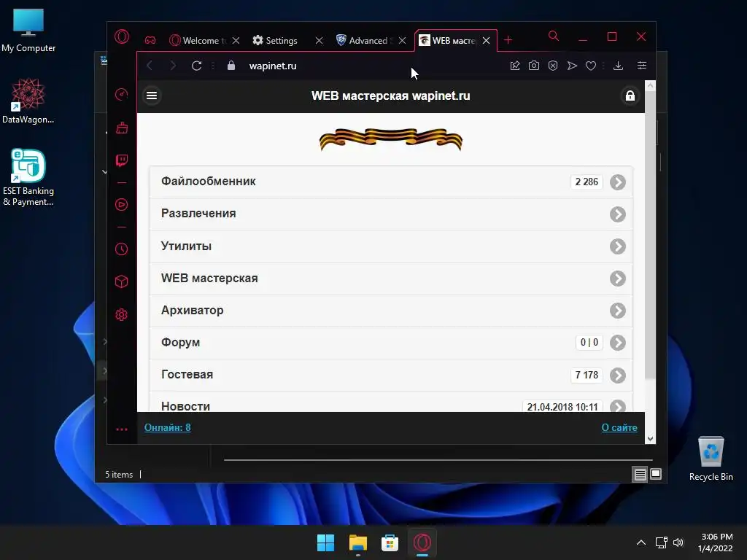Viewport: 747px width, 560px height.
Task: Open the Архиватор section
Action: 391,311
